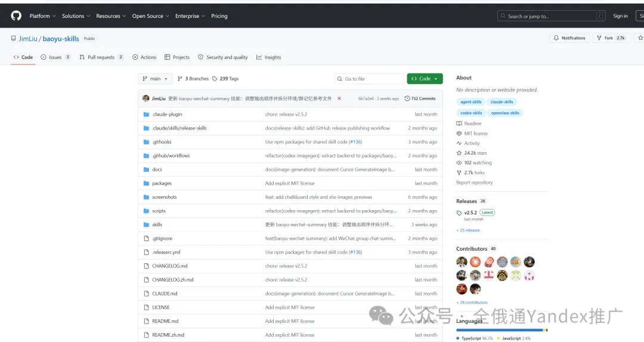Open the Insights tab
Screen dimensions: 644x342
coord(268,57)
